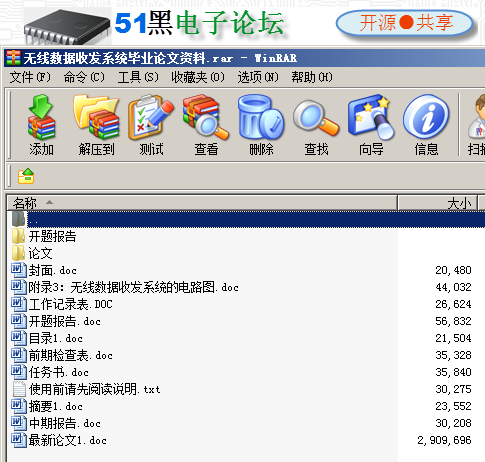Click the 开题报告 folder name
The image size is (485, 462).
52,236
